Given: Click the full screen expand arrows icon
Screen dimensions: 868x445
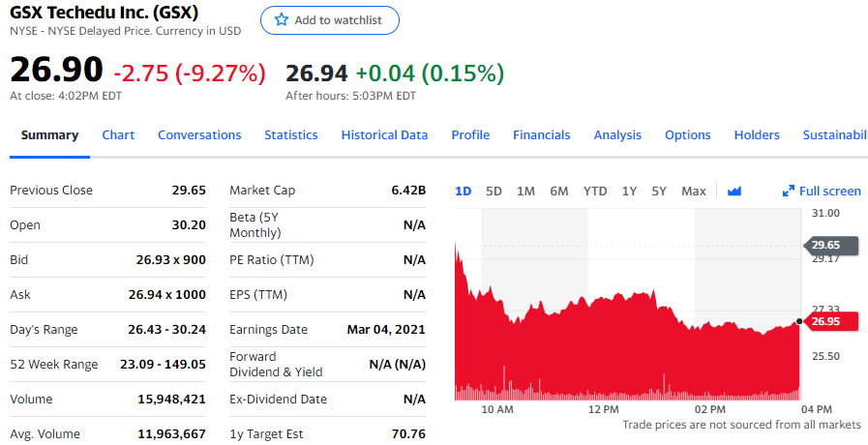Looking at the screenshot, I should [789, 192].
